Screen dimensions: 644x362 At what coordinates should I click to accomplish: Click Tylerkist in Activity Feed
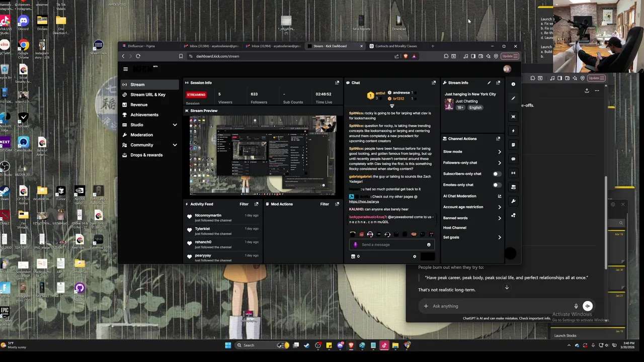[202, 229]
